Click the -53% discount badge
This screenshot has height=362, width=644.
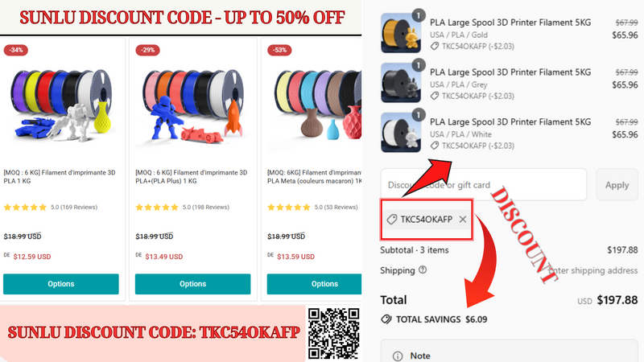[279, 50]
